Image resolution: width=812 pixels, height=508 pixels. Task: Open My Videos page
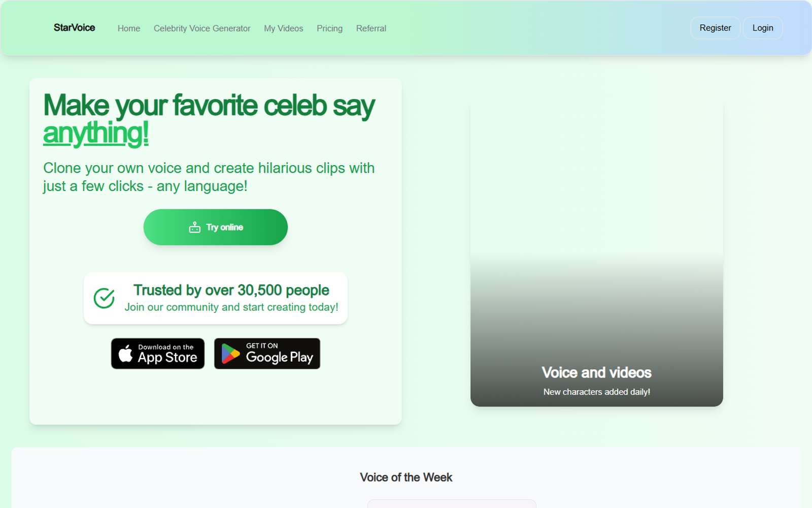pos(284,28)
